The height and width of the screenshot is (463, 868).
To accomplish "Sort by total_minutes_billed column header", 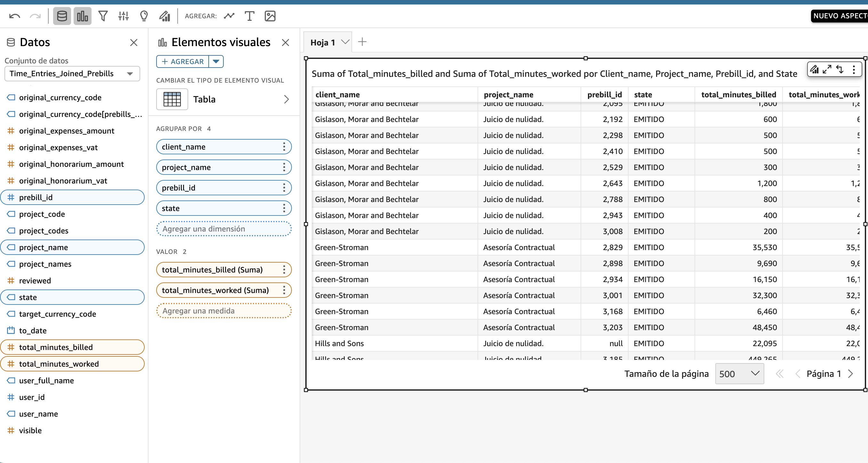I will point(739,95).
